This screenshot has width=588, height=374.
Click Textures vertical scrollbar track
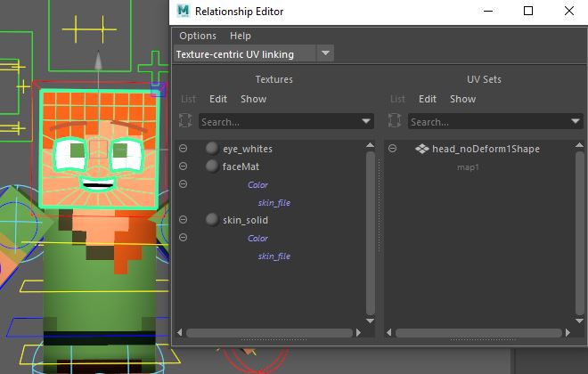click(x=370, y=232)
